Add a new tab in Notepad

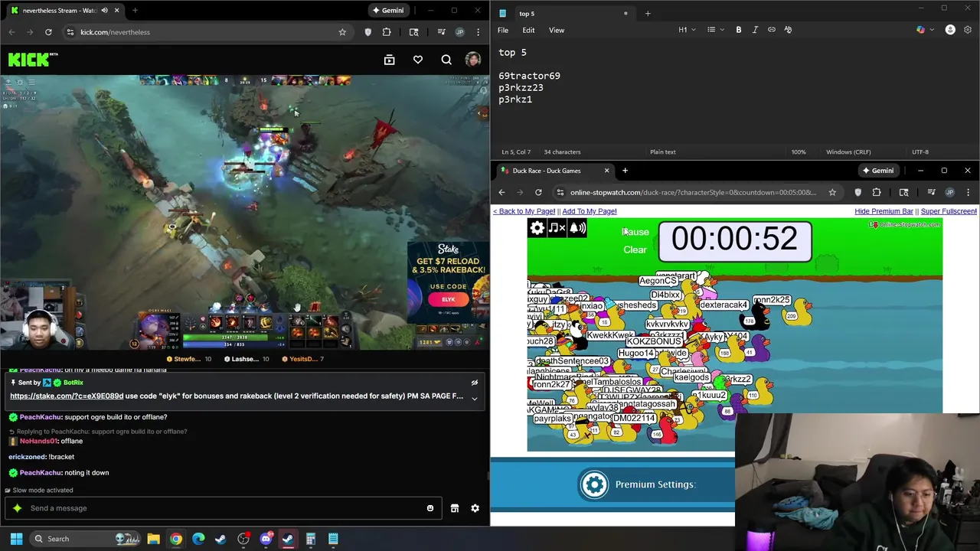point(648,13)
